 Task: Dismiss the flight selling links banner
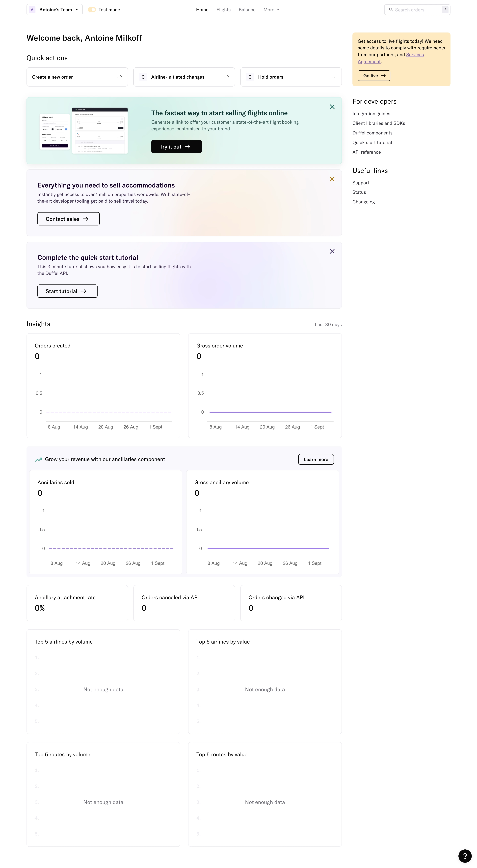click(332, 107)
